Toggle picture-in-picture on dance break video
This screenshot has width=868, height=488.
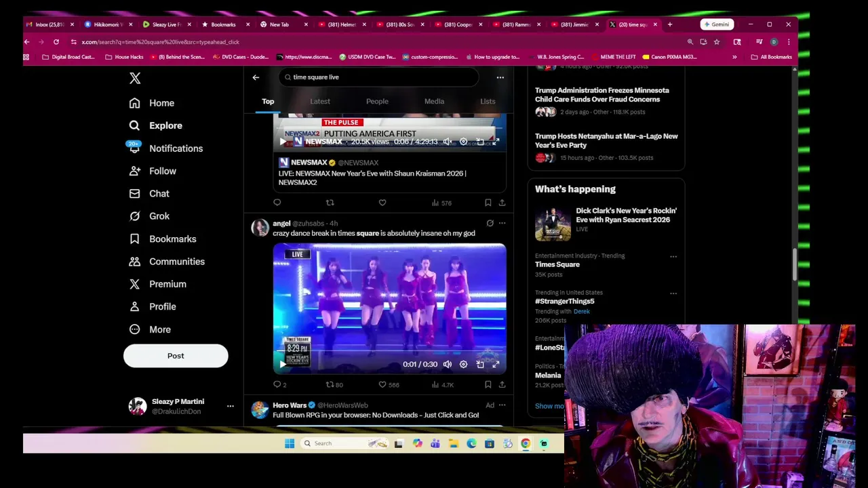(480, 365)
